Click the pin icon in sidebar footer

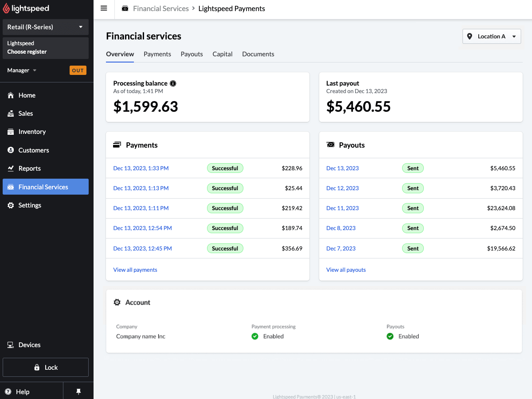pyautogui.click(x=78, y=391)
